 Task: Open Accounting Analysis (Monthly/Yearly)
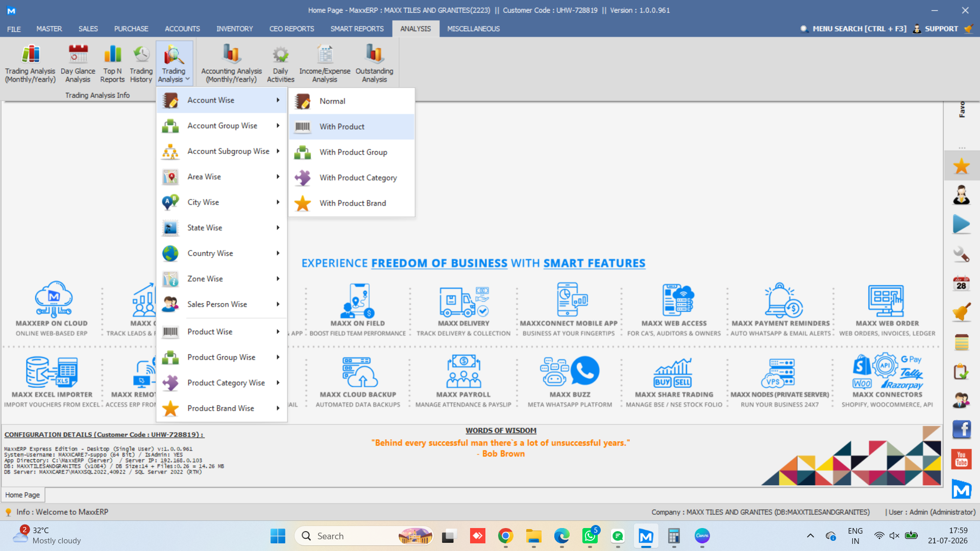[231, 64]
